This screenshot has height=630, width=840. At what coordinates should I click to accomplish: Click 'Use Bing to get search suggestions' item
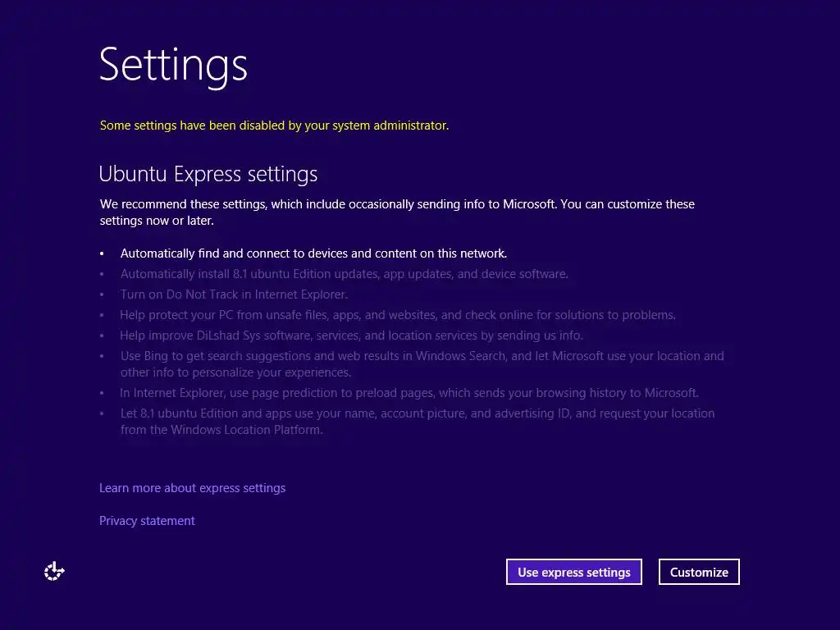pyautogui.click(x=422, y=363)
